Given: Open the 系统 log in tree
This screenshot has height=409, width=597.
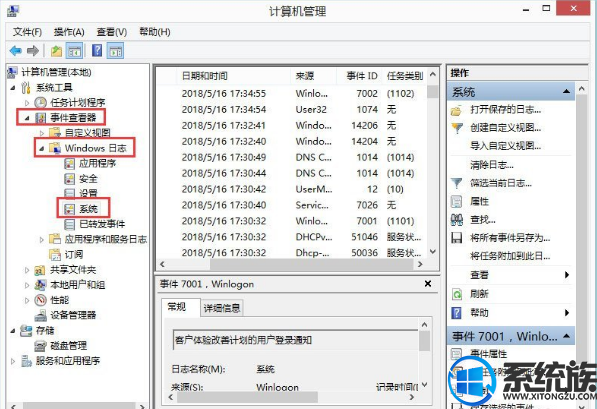Looking at the screenshot, I should coord(88,209).
